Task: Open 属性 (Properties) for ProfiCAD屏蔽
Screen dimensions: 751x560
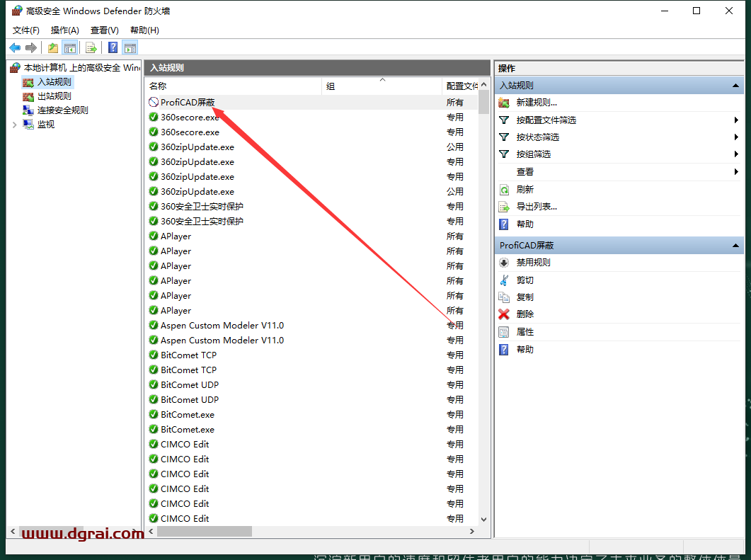Action: point(524,332)
